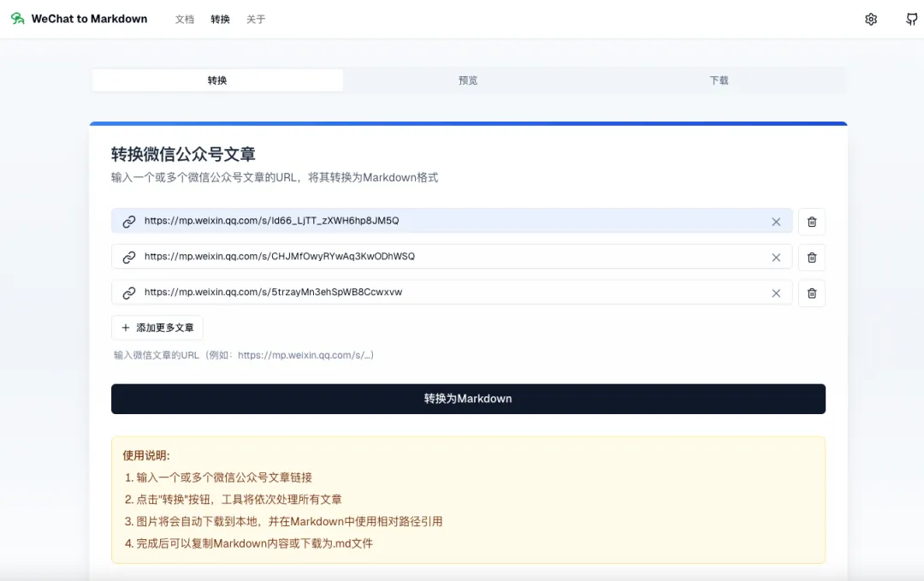Open the 关于 navigation menu item

point(256,19)
